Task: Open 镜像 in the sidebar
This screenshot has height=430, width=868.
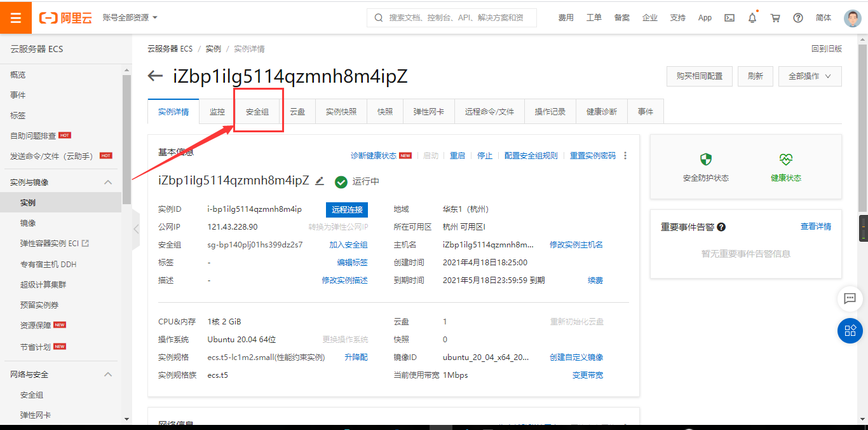Action: [28, 223]
